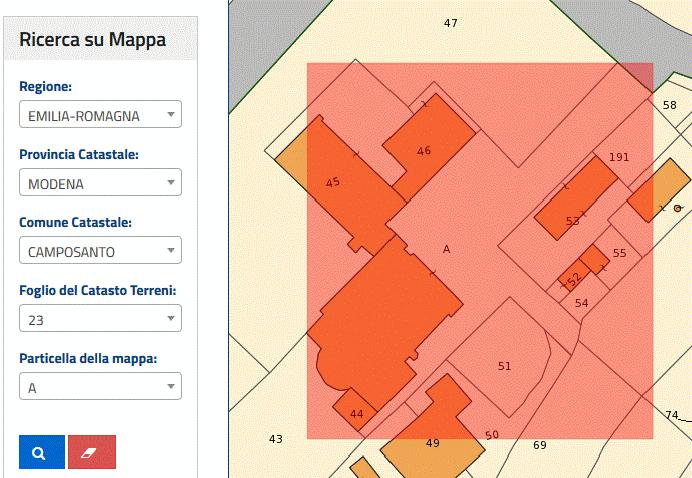Open the Particella della mappa dropdown

100,386
